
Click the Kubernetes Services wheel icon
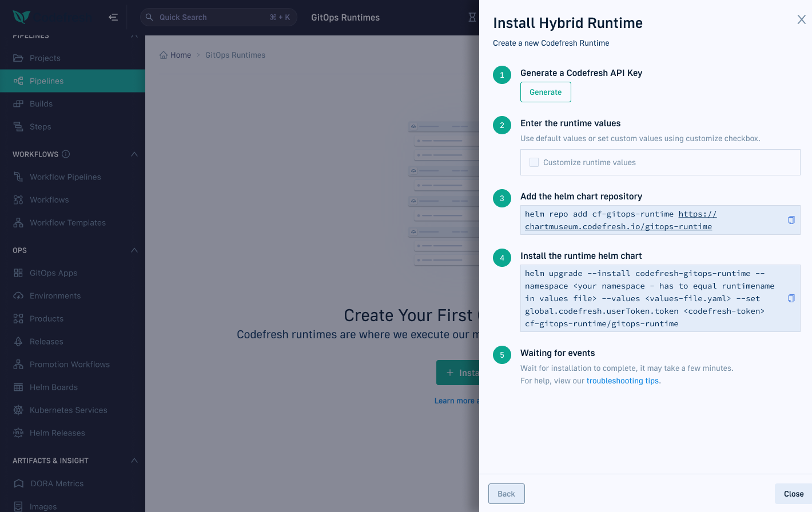click(18, 410)
